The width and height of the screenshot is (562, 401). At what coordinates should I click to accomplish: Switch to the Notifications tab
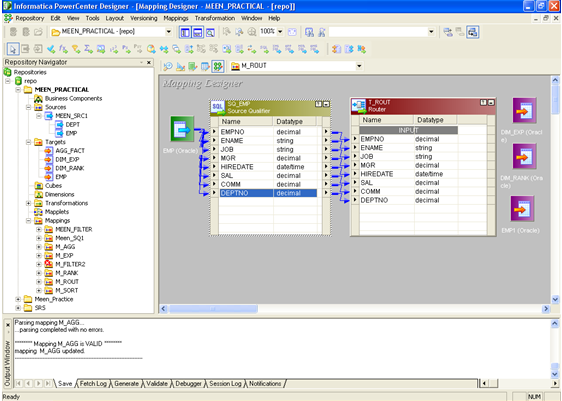[265, 384]
